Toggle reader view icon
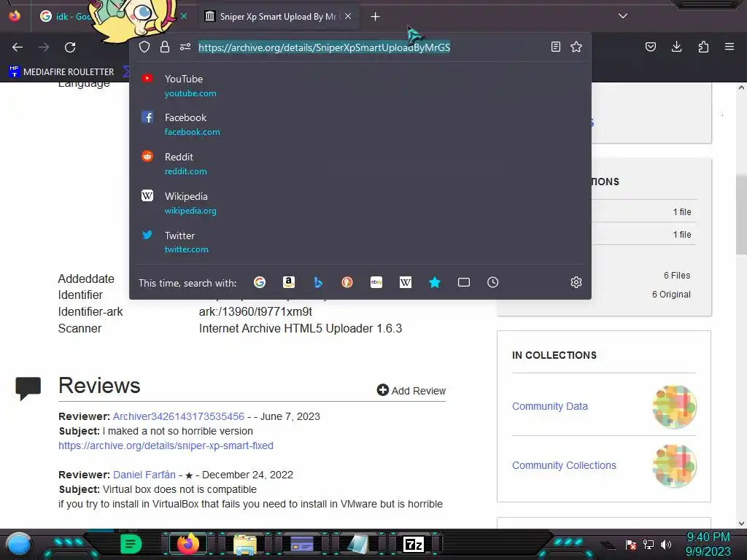This screenshot has width=747, height=560. pos(555,47)
